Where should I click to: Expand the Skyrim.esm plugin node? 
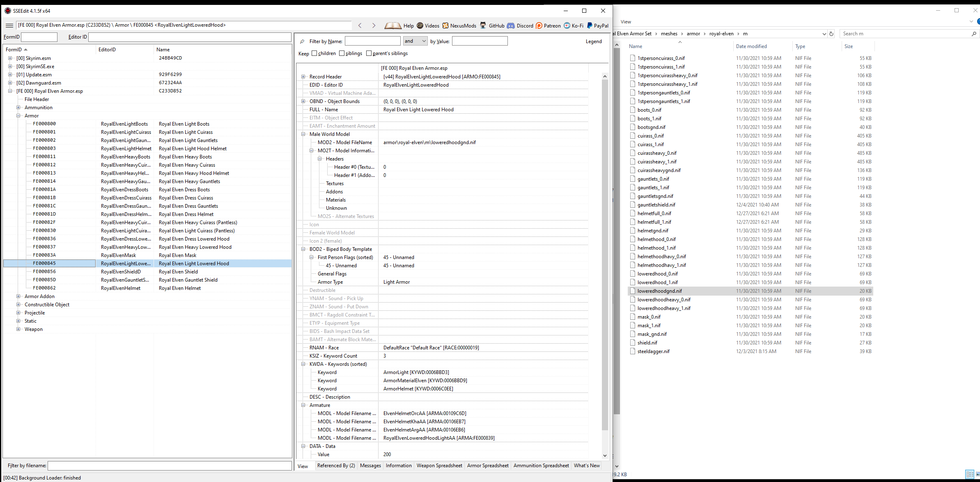tap(10, 58)
